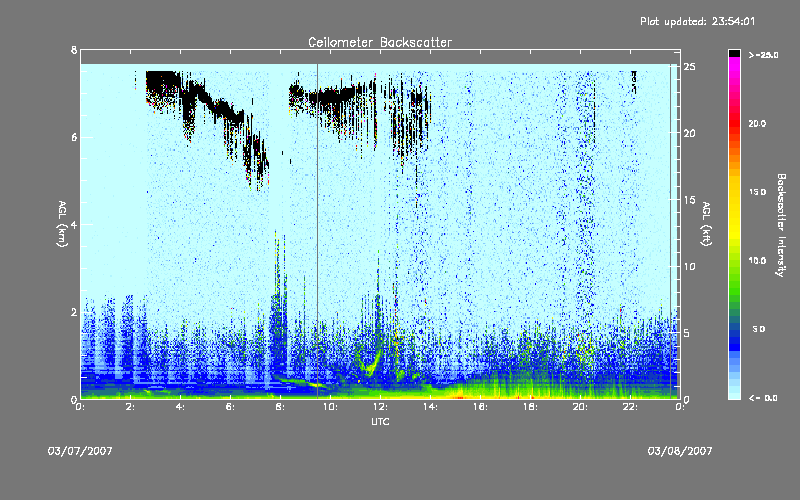This screenshot has height=500, width=800.
Task: Click the 'Ceilometer Backscatter' plot title
Action: tap(380, 42)
